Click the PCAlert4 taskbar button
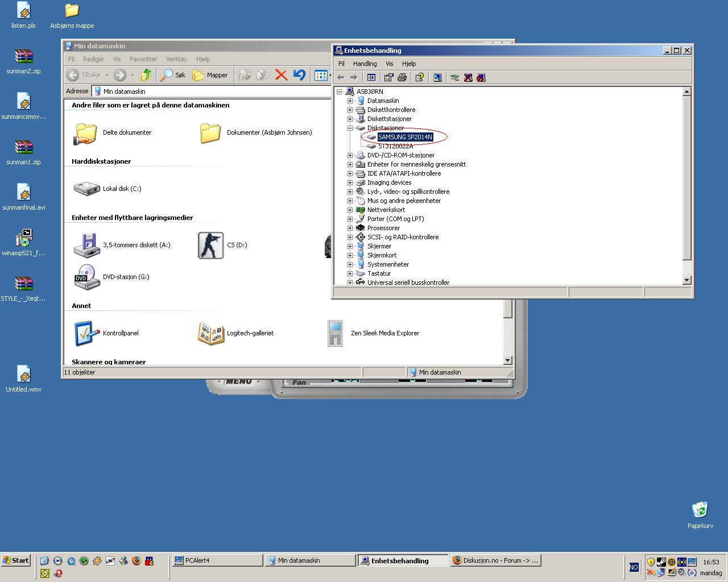This screenshot has width=728, height=582. (217, 560)
